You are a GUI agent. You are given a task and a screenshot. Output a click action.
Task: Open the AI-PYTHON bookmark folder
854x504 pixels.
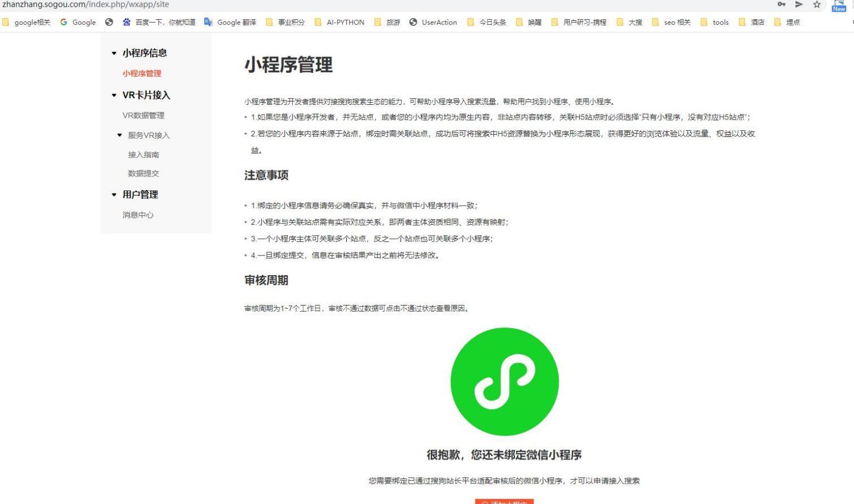point(339,22)
